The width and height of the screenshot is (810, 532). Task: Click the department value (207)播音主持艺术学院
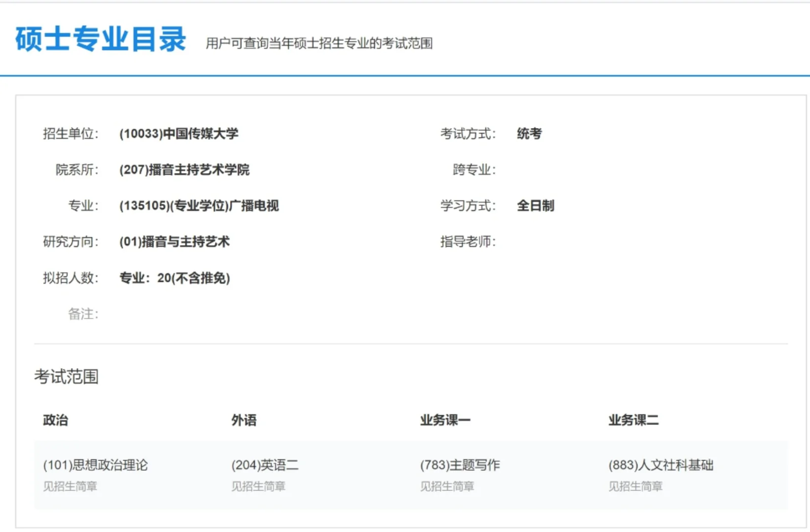[184, 169]
